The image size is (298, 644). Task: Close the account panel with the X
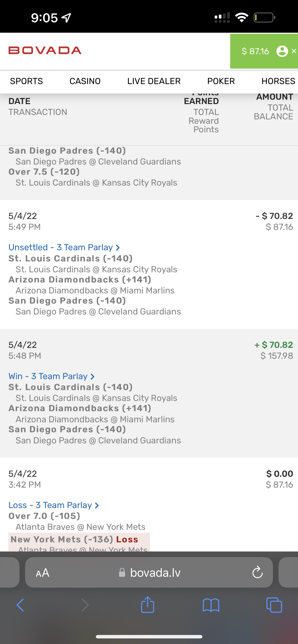(294, 51)
